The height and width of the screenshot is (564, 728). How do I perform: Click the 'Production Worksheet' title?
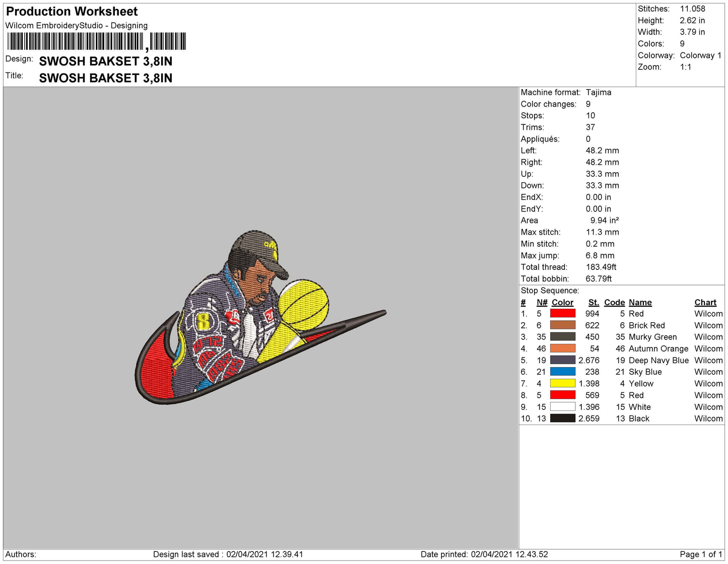(x=72, y=12)
